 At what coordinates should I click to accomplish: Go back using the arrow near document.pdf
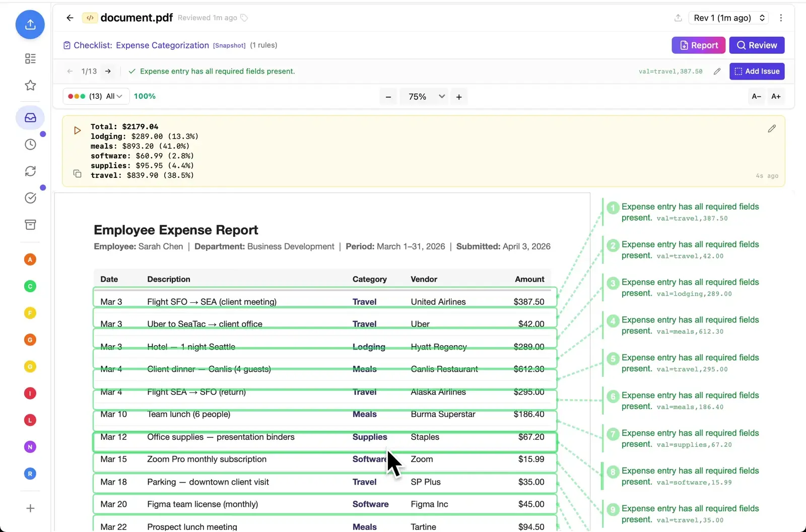tap(70, 18)
